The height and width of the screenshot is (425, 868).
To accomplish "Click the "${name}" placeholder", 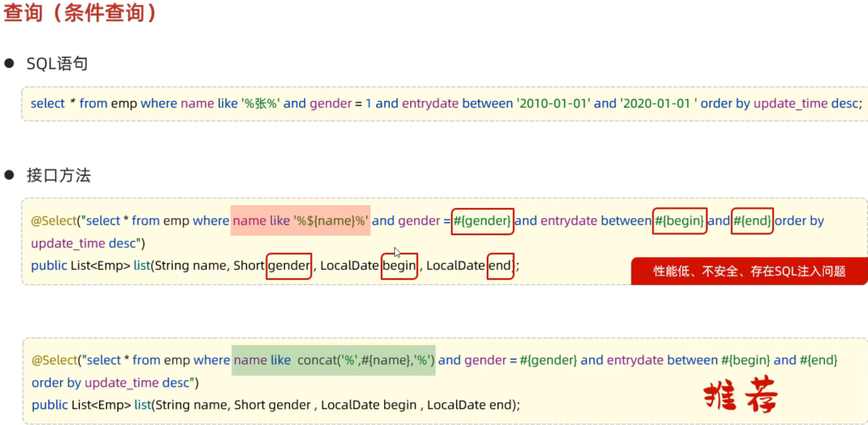I will (x=330, y=221).
